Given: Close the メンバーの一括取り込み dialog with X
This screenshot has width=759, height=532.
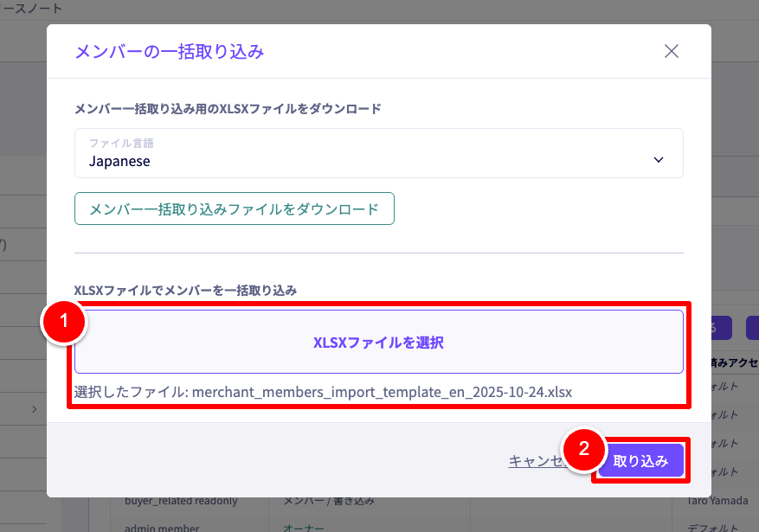Looking at the screenshot, I should click(671, 51).
